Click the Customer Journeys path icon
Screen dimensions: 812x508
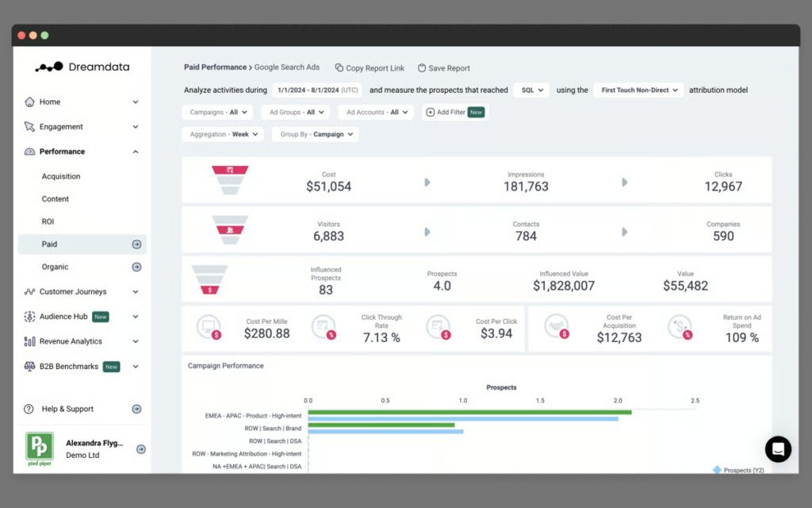click(x=29, y=292)
